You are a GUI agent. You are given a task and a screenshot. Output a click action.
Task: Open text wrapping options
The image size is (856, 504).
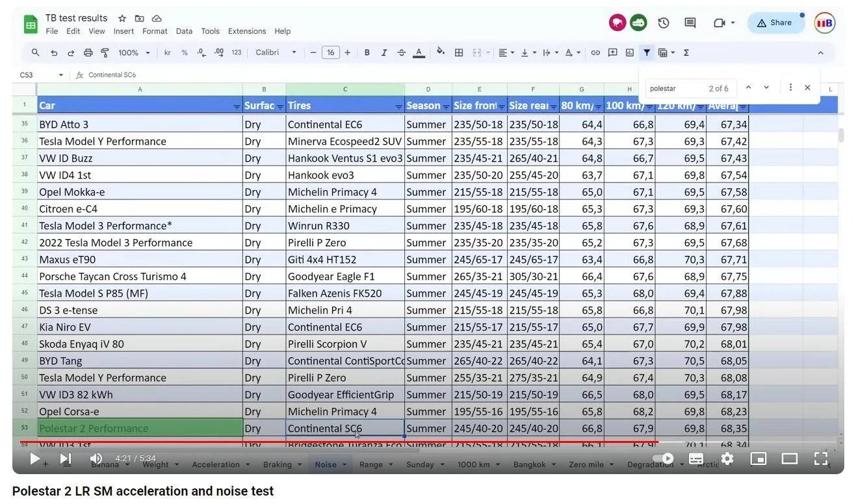pyautogui.click(x=549, y=53)
